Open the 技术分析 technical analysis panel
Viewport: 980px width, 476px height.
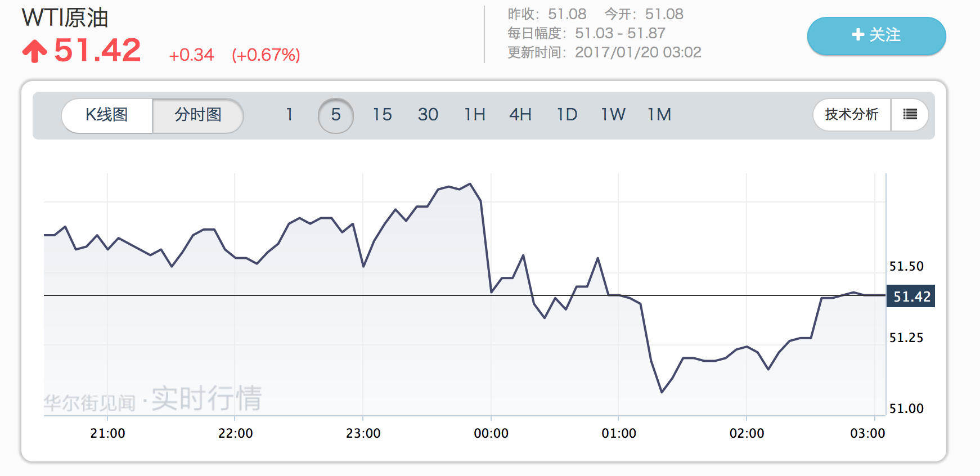click(x=851, y=115)
